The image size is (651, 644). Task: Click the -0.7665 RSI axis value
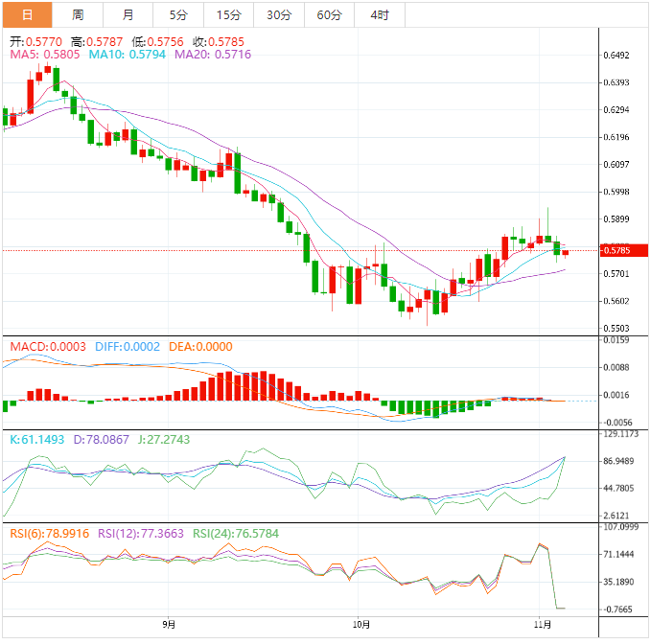[617, 609]
